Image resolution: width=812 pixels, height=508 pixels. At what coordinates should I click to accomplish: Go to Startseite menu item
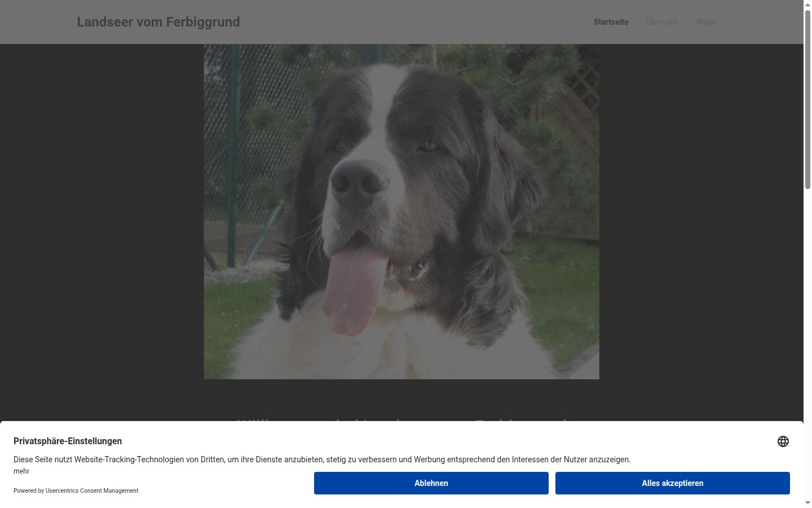pyautogui.click(x=611, y=22)
